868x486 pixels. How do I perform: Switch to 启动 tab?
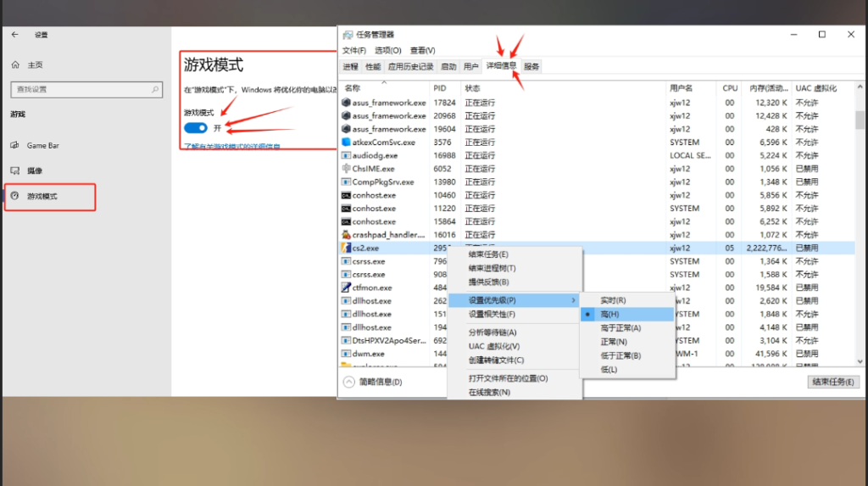coord(448,66)
